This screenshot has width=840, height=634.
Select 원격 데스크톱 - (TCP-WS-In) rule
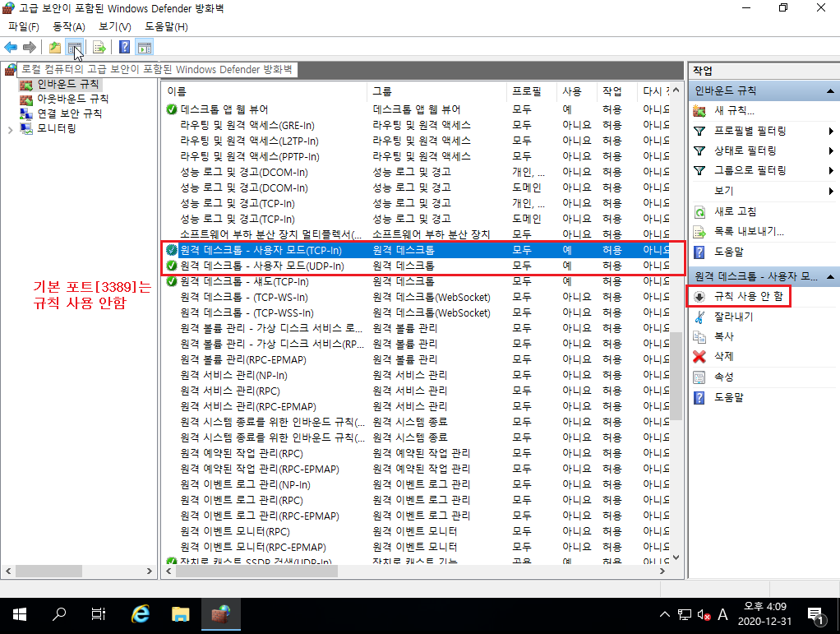coord(416,298)
